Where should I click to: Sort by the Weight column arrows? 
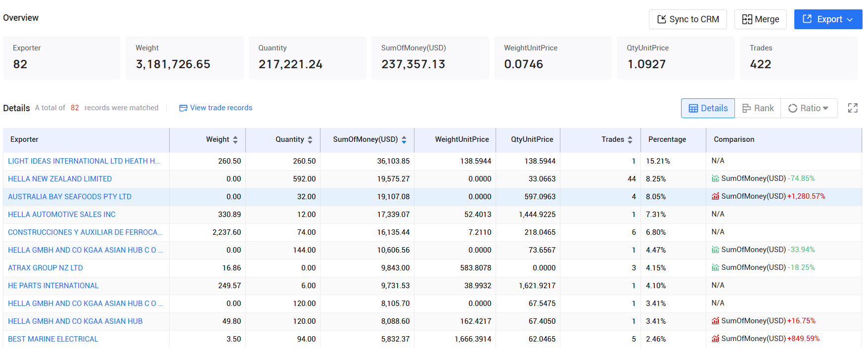tap(235, 140)
